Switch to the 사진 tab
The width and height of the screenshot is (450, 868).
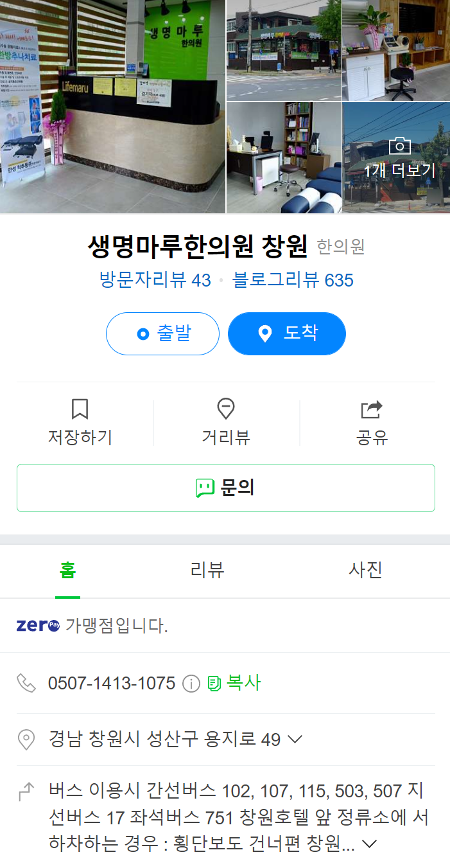click(x=365, y=571)
